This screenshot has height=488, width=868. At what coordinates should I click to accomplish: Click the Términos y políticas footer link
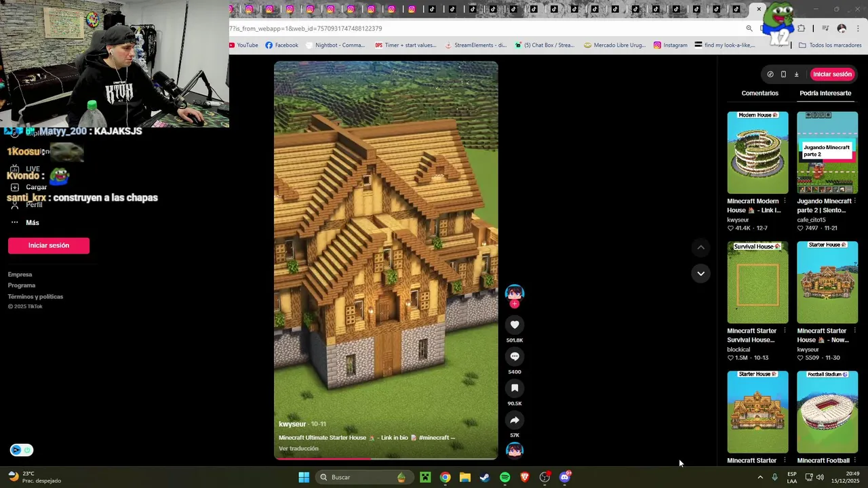[x=35, y=297]
